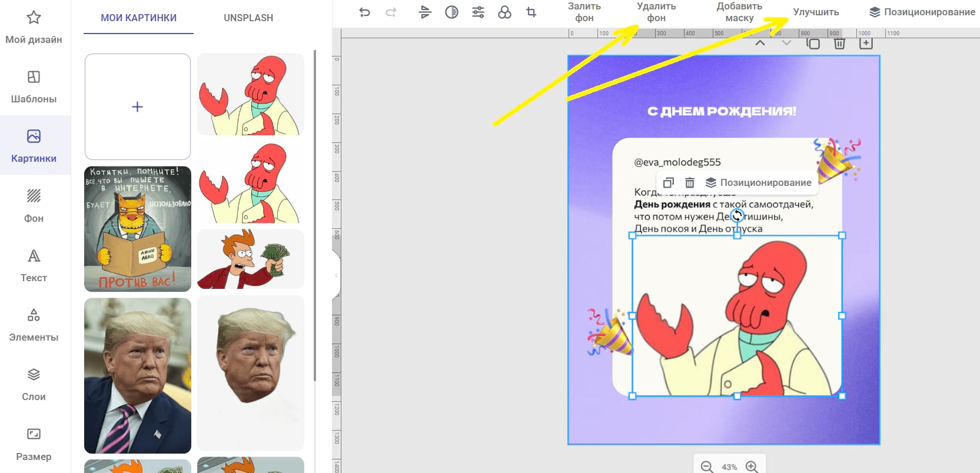Viewport: 980px width, 473px height.
Task: Click the @eva_molodeg555 text on canvas
Action: pyautogui.click(x=677, y=162)
